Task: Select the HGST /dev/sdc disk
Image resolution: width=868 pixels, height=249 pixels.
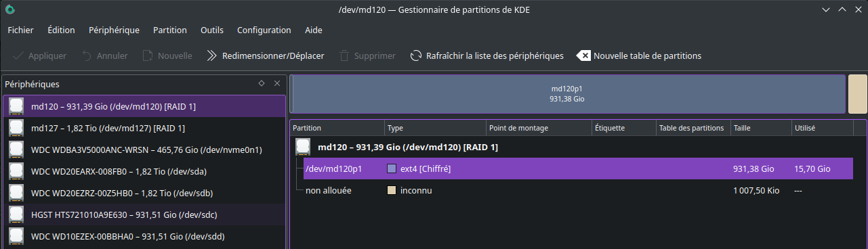Action: click(144, 214)
